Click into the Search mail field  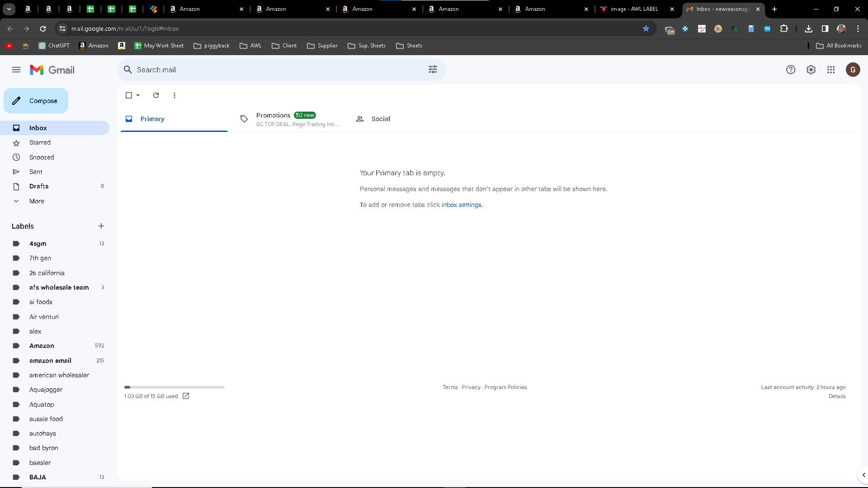[x=280, y=70]
